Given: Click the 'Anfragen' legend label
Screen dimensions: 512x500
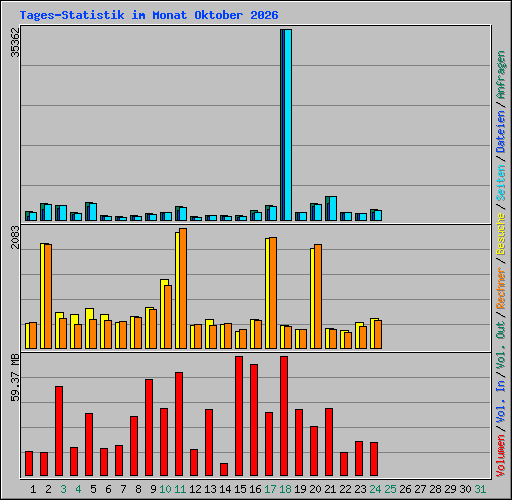Looking at the screenshot, I should click(501, 75).
